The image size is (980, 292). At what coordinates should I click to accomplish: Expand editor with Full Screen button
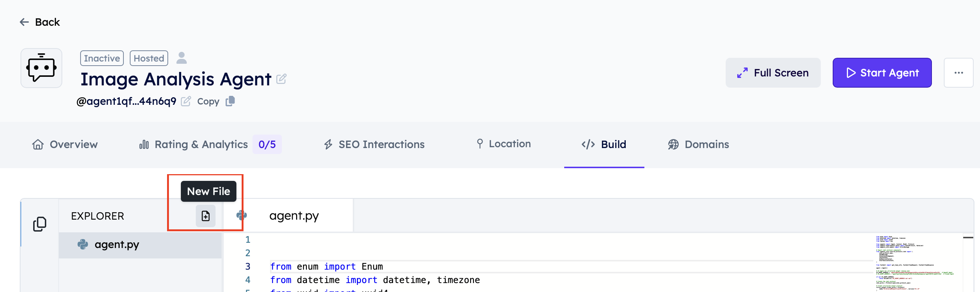click(773, 73)
